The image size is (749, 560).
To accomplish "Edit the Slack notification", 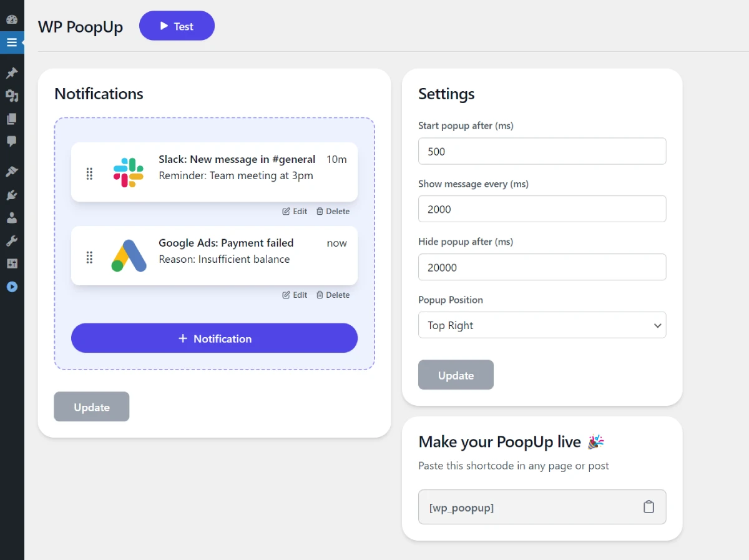I will [x=294, y=211].
